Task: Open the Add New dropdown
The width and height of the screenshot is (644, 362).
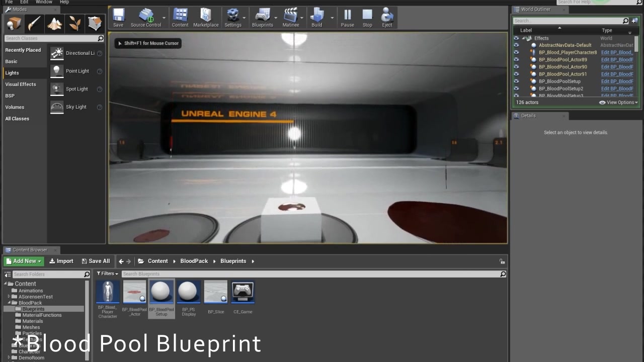Action: click(24, 261)
